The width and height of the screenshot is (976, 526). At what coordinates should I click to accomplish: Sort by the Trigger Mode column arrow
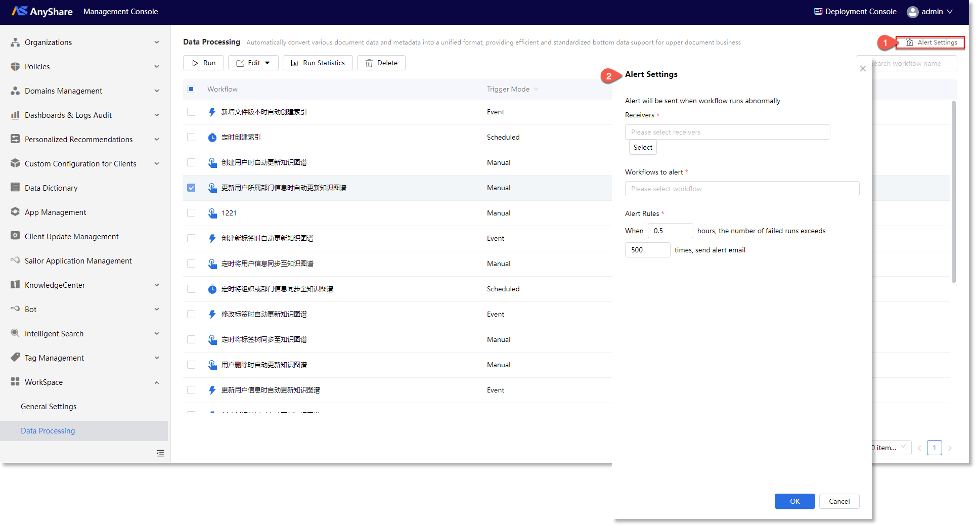pyautogui.click(x=536, y=89)
